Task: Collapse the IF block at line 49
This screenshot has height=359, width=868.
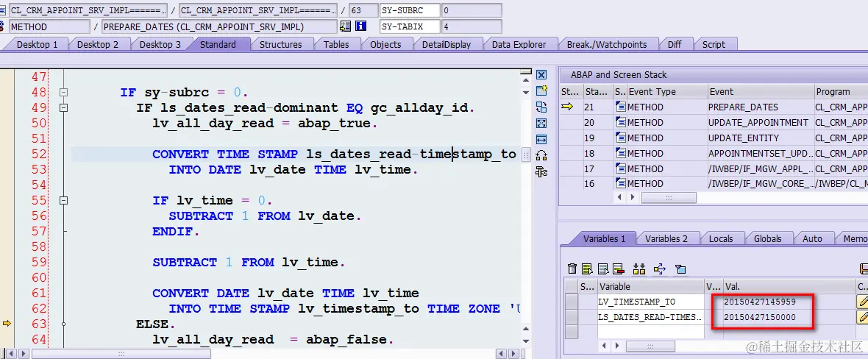Action: point(64,108)
